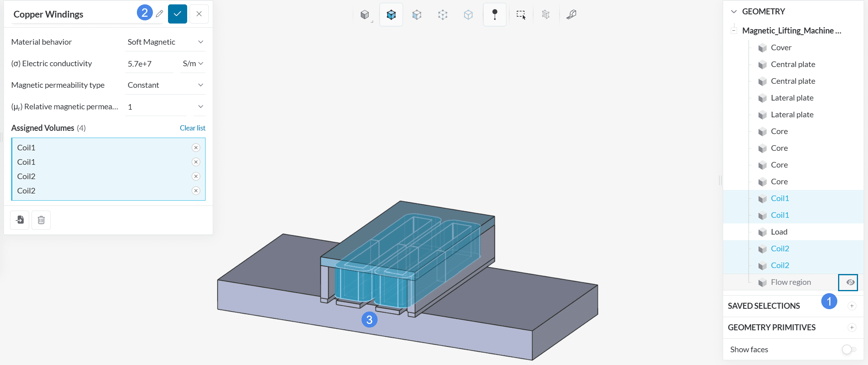Click the pencil rename icon
Viewport: 868px width, 365px height.
coord(159,14)
